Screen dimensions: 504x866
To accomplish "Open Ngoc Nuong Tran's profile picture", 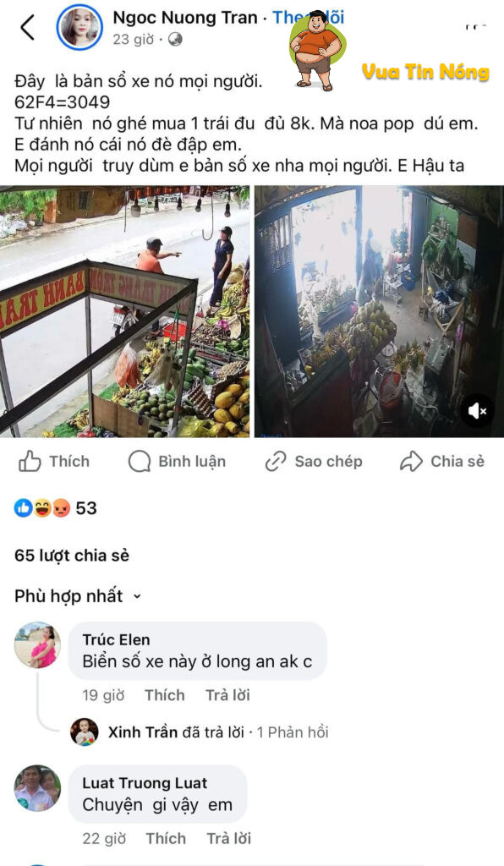I will 80,27.
